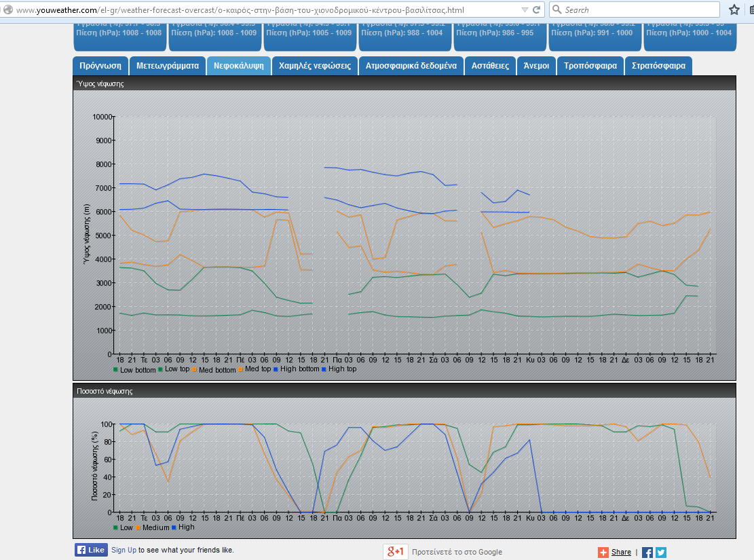Share via the Twitter icon
754x560 pixels.
pyautogui.click(x=661, y=553)
